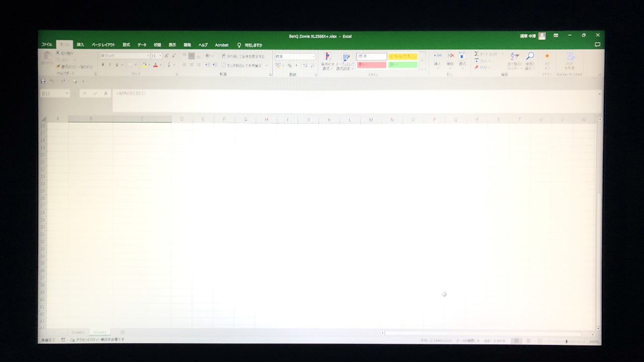Open Format as Table (テーブルとして書式設定)
Image resolution: width=644 pixels, height=362 pixels.
point(345,61)
